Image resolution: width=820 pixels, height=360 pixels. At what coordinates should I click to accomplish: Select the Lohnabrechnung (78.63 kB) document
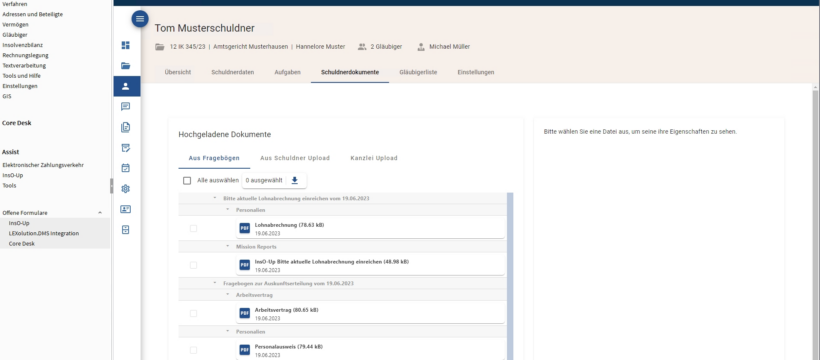pos(371,228)
